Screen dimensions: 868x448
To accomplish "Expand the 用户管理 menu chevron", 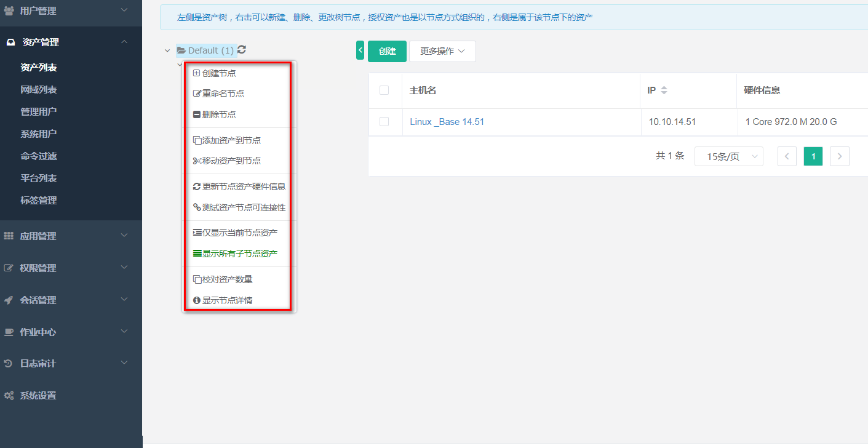I will pyautogui.click(x=124, y=10).
